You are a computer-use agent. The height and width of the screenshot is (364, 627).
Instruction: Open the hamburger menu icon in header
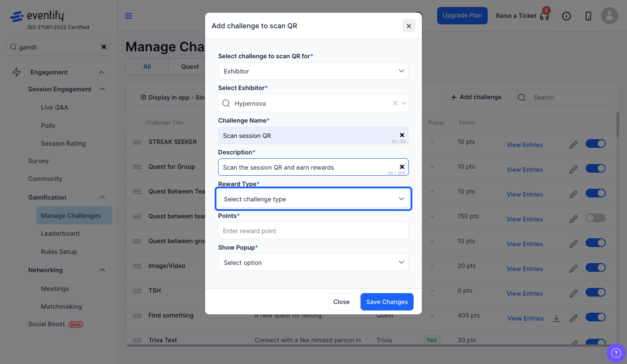128,16
